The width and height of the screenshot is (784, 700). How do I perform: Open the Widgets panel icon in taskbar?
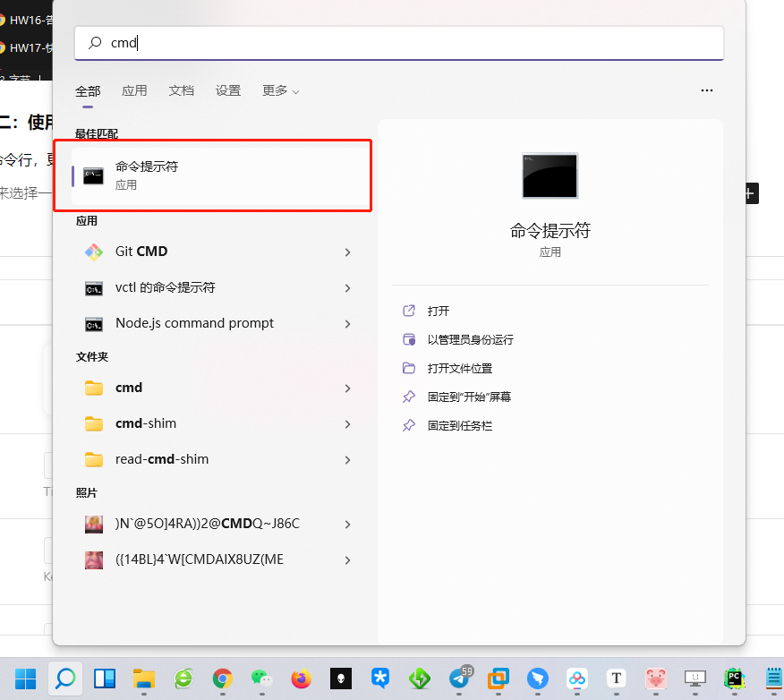[x=105, y=679]
